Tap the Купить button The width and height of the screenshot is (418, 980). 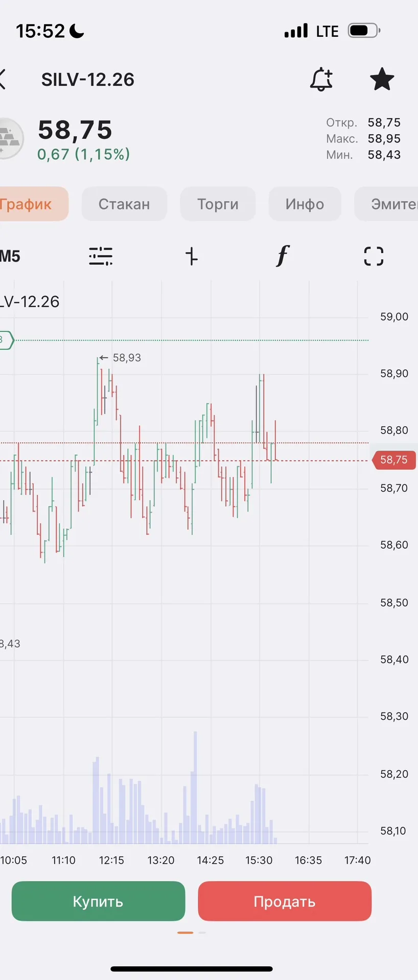pyautogui.click(x=98, y=901)
